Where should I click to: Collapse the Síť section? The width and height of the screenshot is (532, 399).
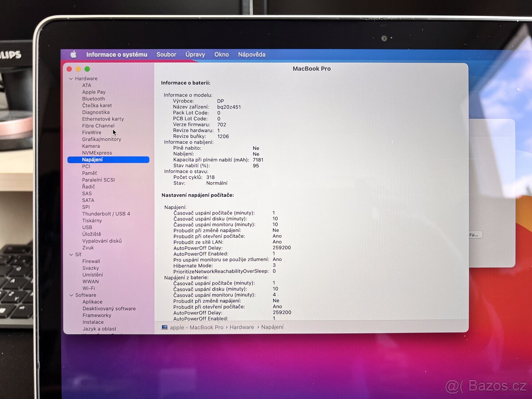click(x=70, y=254)
